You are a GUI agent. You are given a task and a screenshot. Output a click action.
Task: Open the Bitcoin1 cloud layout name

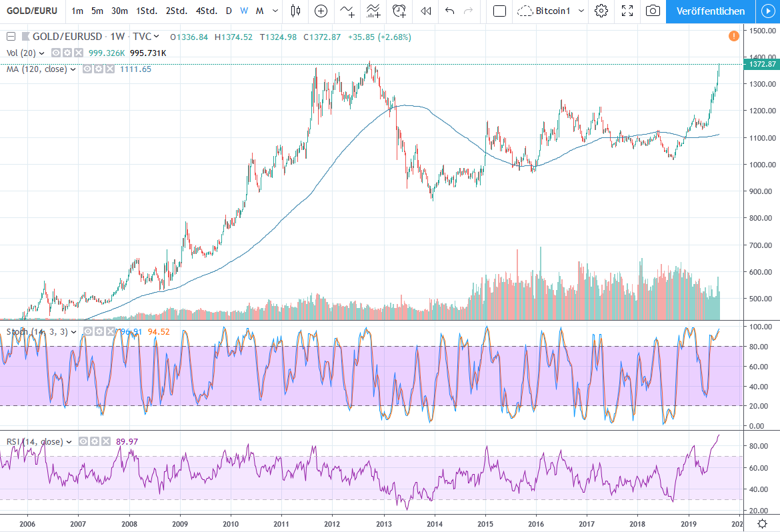pyautogui.click(x=544, y=11)
